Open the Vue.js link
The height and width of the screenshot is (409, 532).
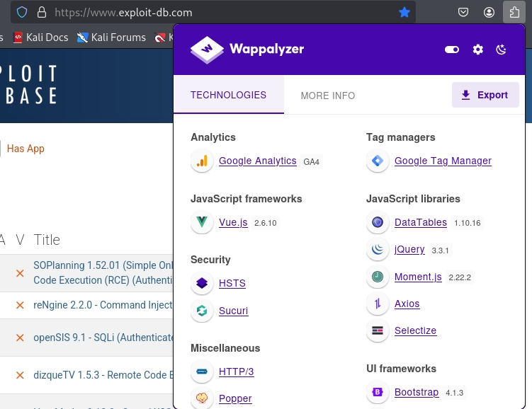233,222
